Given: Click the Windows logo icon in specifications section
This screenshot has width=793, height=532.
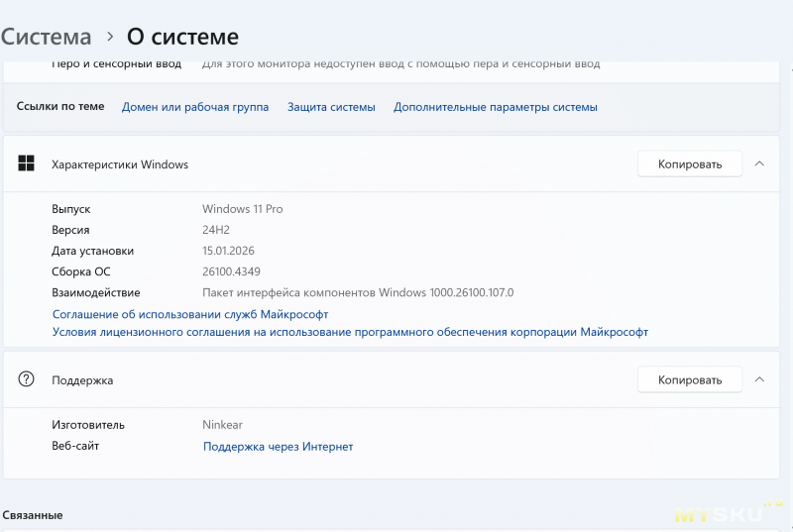Looking at the screenshot, I should 27,164.
